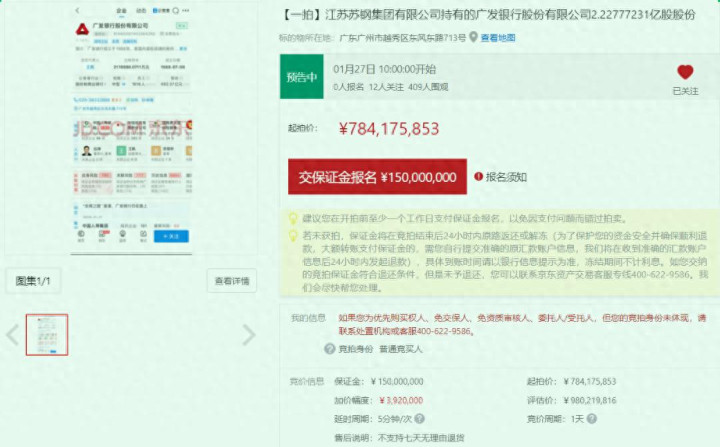
Task: Select the red-bordered gallery thumbnail
Action: click(47, 334)
